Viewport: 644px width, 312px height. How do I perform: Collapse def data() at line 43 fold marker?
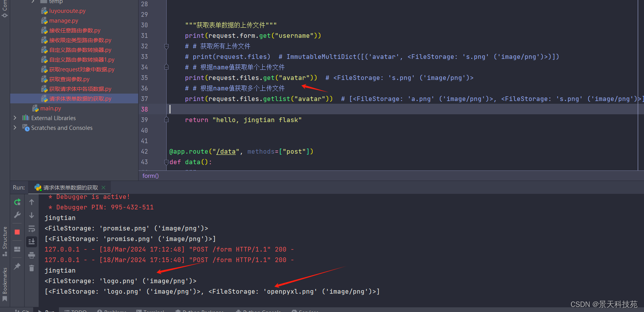(x=166, y=162)
